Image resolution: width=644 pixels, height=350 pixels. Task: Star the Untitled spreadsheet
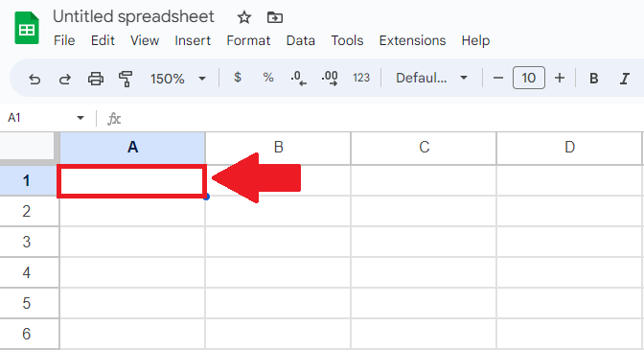[x=244, y=17]
